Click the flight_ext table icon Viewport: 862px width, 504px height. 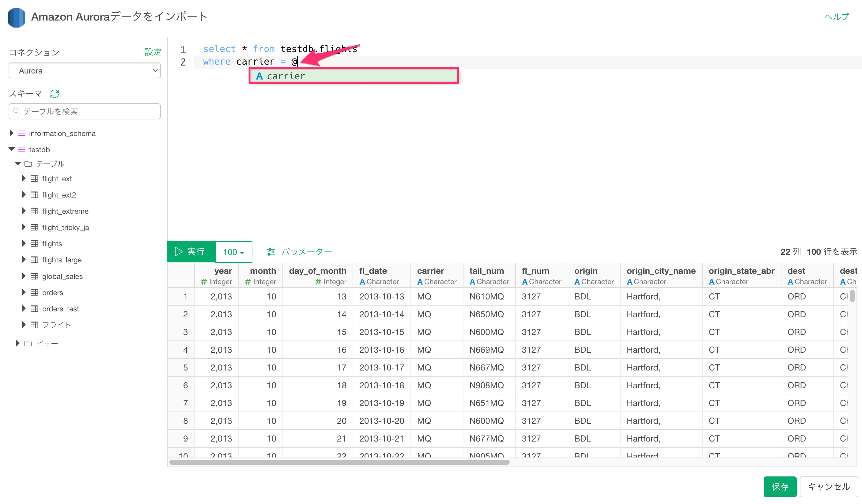tap(34, 179)
